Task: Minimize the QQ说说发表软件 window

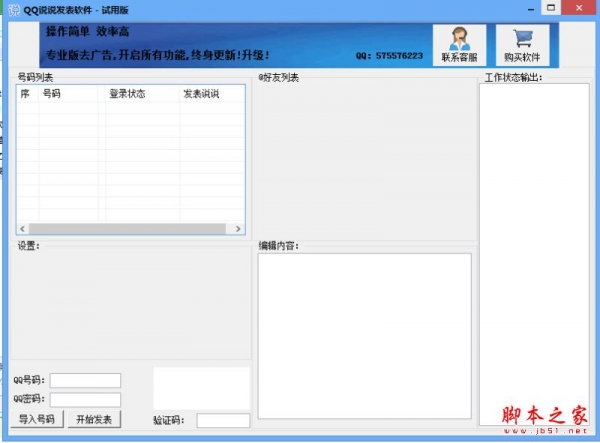Action: coord(531,8)
